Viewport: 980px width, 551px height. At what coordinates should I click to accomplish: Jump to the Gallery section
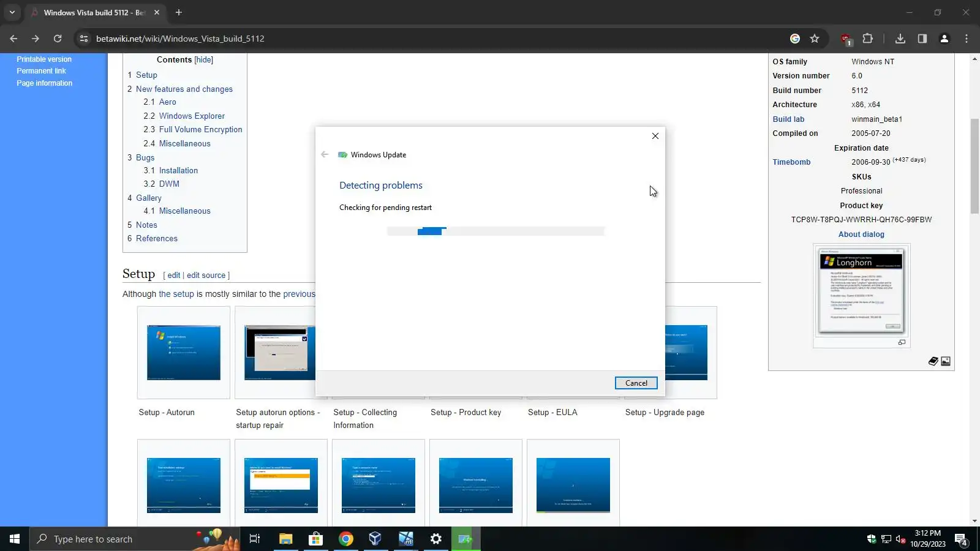[x=149, y=198]
